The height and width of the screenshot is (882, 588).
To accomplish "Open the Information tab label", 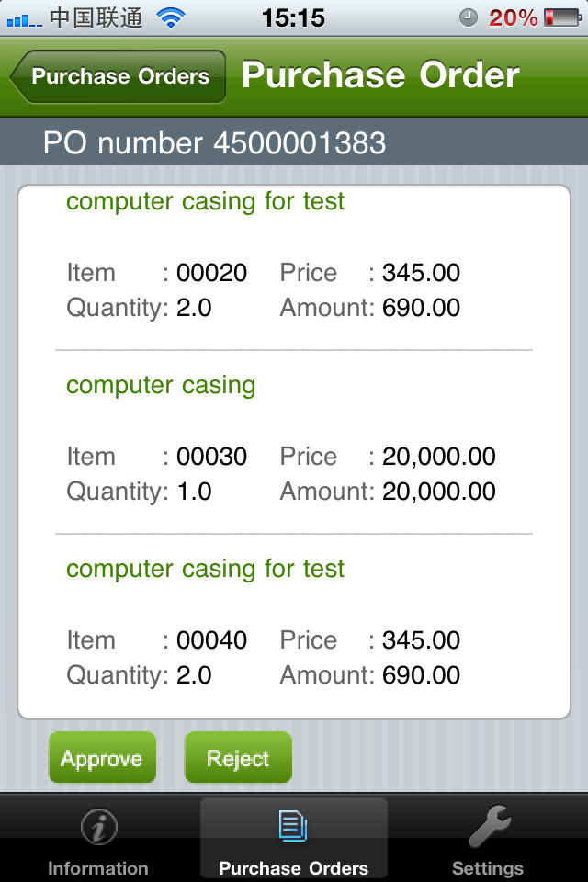I will [x=98, y=868].
